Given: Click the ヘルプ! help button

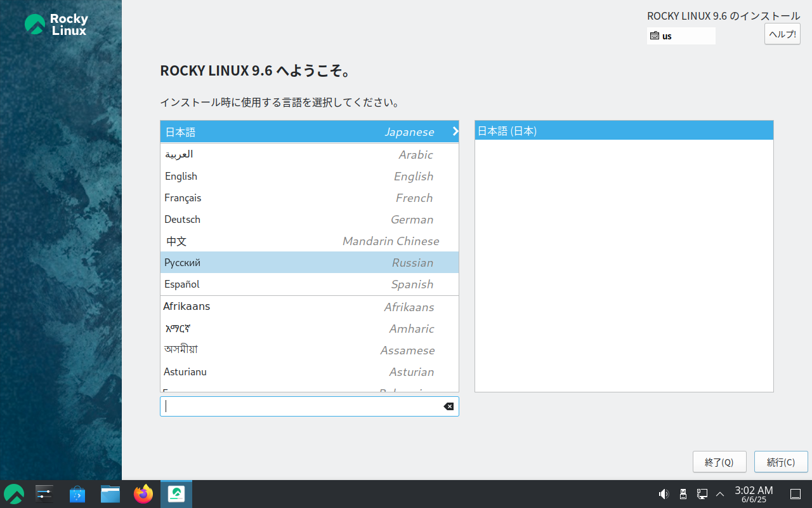Looking at the screenshot, I should (782, 34).
